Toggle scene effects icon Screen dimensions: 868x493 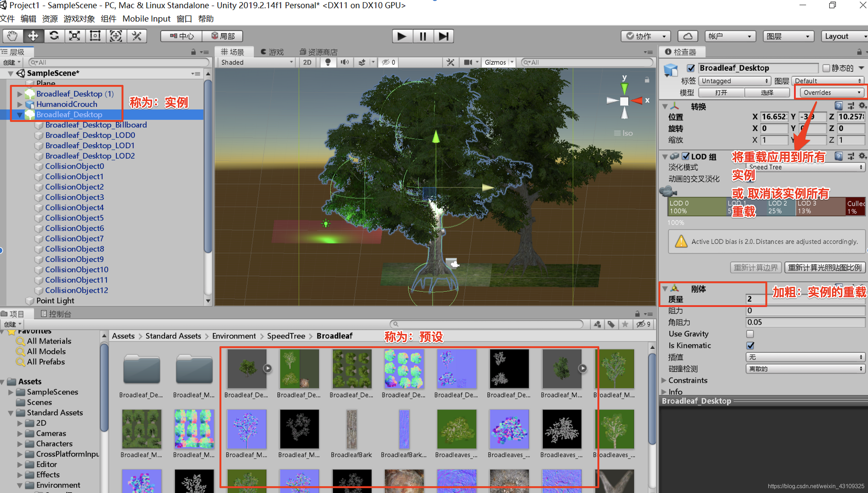pos(362,62)
